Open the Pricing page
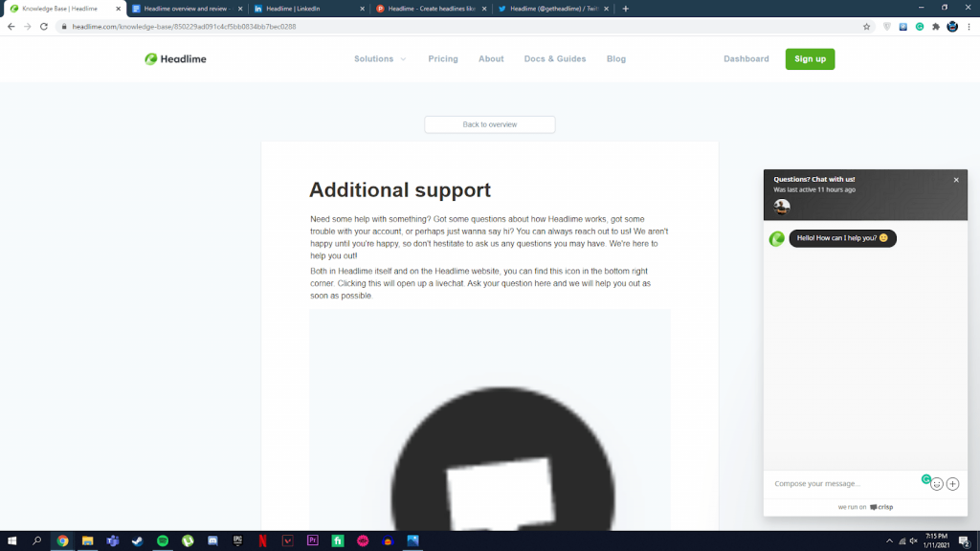 click(443, 58)
